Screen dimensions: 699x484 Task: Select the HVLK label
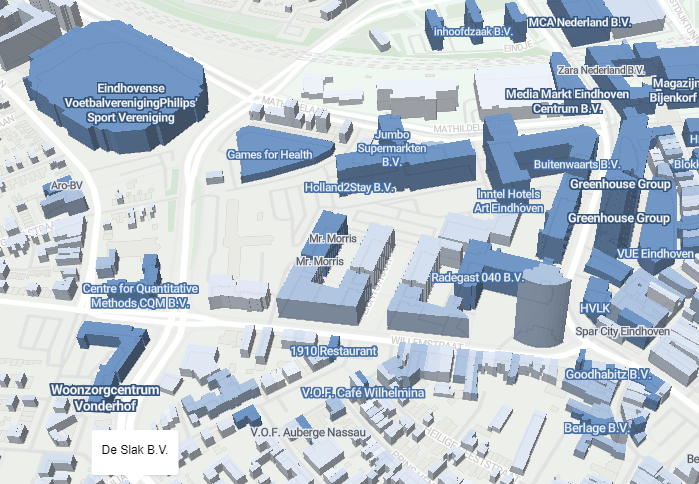point(595,308)
